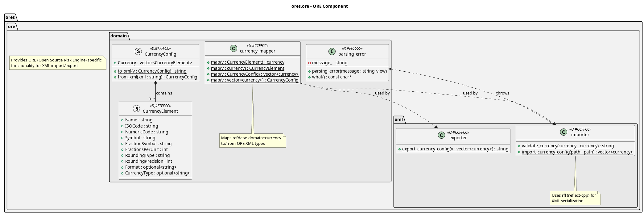644x214 pixels.
Task: Click the 'throws' arrow label
Action: coord(502,93)
